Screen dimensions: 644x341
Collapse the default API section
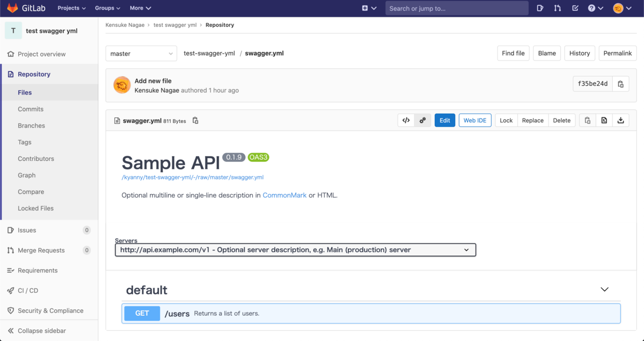pos(604,289)
